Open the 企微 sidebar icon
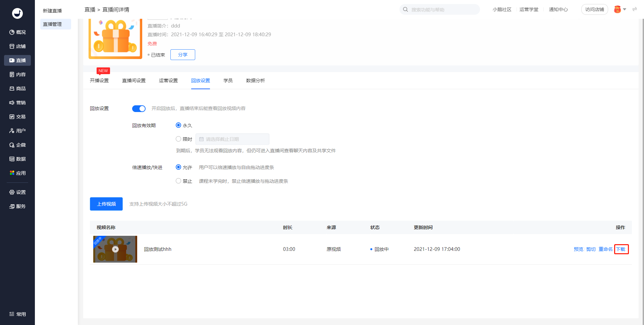The width and height of the screenshot is (644, 325). 12,145
